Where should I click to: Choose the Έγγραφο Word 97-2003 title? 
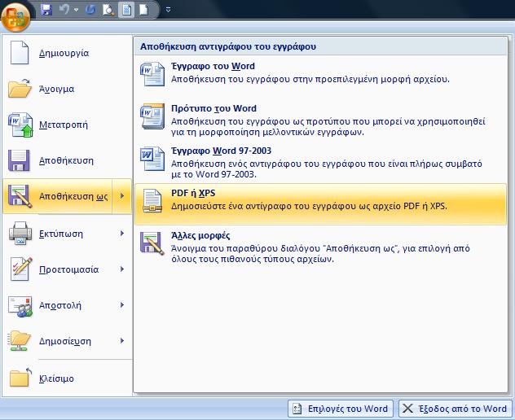[222, 151]
